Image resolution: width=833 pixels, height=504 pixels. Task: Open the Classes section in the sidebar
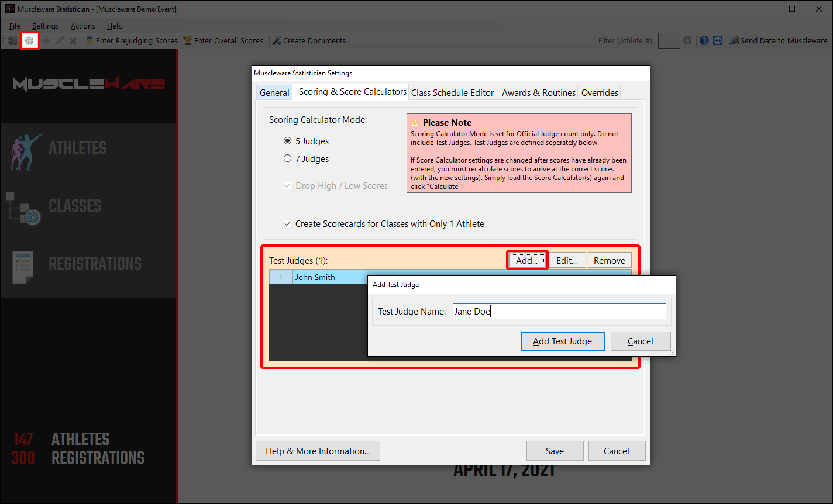pyautogui.click(x=75, y=206)
